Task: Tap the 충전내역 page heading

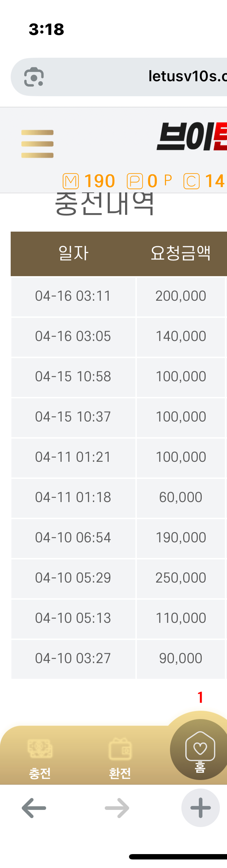Action: coord(104,204)
